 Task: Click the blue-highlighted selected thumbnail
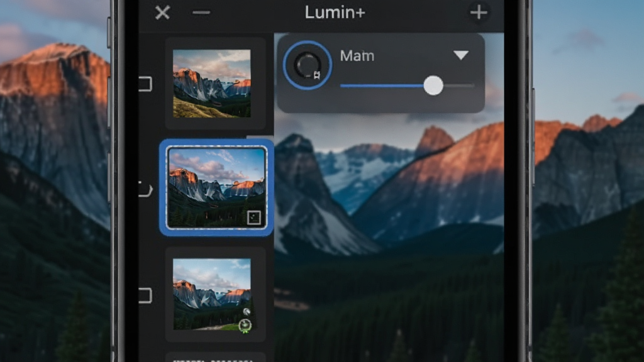(216, 187)
